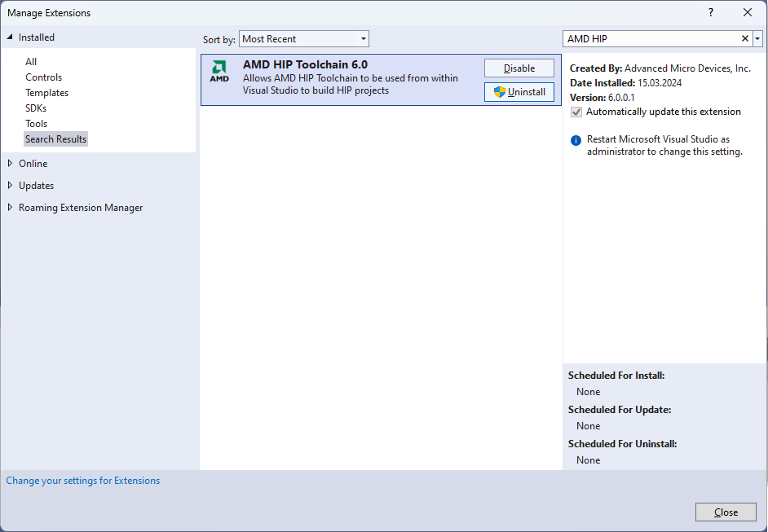Choose the Templates category
Viewport: 768px width, 532px height.
pos(46,93)
